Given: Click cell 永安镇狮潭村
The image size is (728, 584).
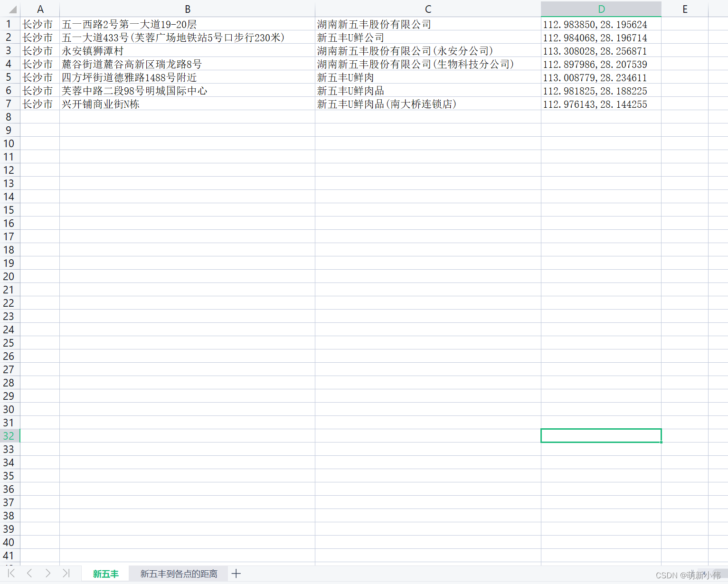Looking at the screenshot, I should [x=188, y=50].
